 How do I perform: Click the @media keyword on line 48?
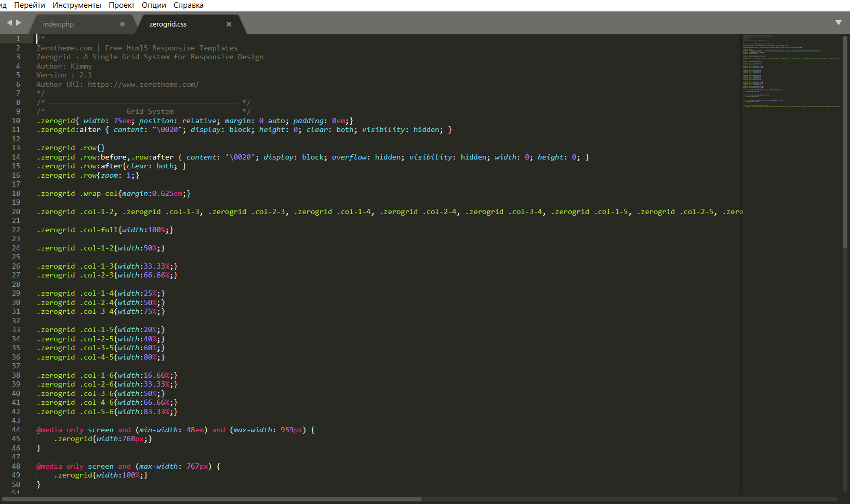pyautogui.click(x=49, y=466)
